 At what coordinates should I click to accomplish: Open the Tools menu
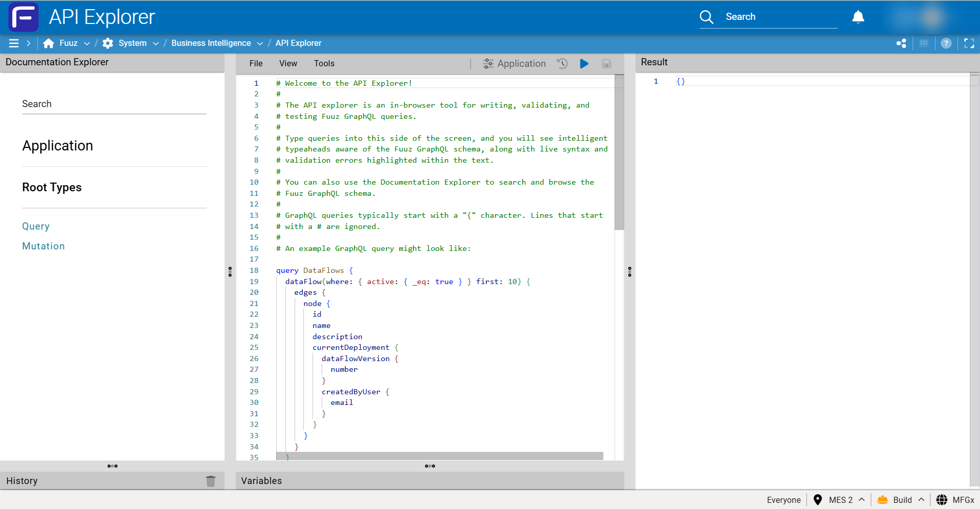(x=324, y=64)
